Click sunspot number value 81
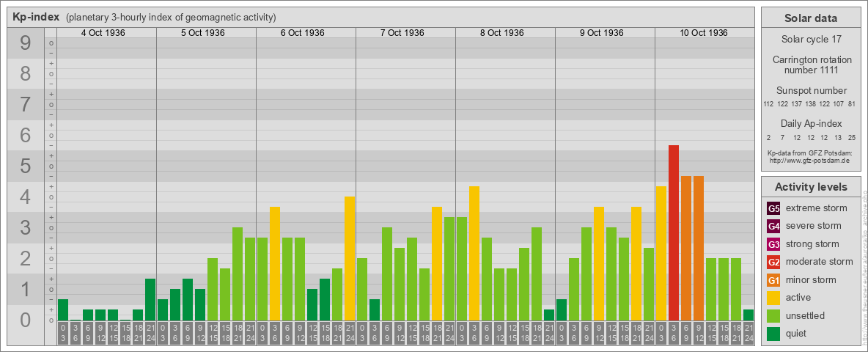 click(x=851, y=105)
